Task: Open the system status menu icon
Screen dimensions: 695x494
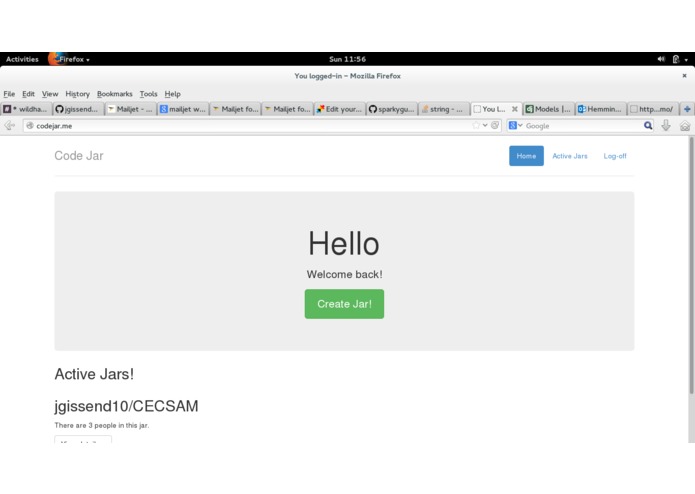Action: tap(676, 59)
